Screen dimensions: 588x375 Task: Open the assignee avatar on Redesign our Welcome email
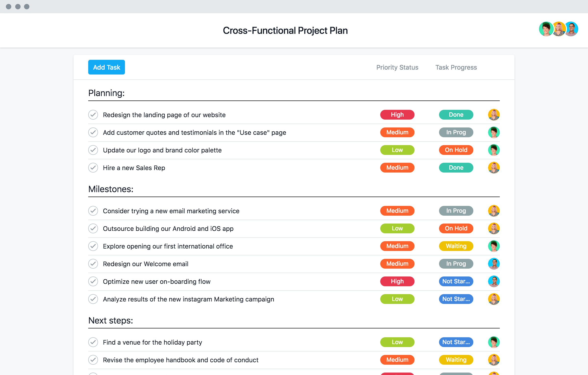pos(494,264)
